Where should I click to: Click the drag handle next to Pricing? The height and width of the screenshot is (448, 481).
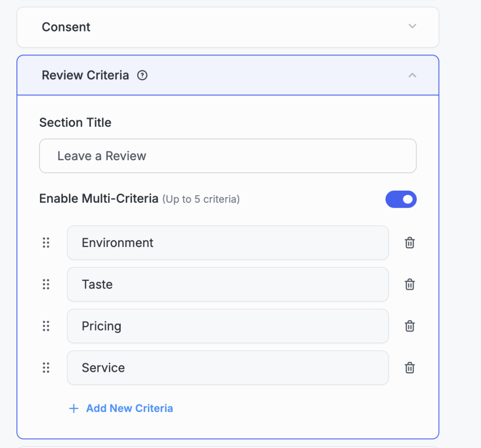click(46, 326)
